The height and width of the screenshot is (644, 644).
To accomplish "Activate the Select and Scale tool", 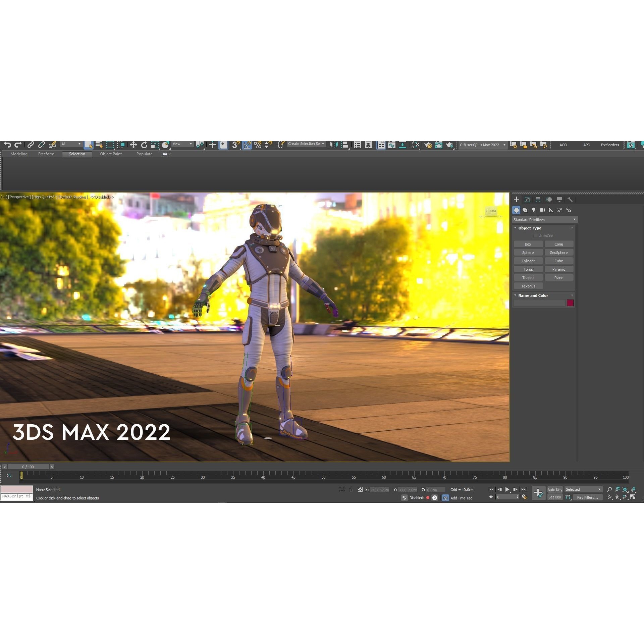I will (155, 145).
